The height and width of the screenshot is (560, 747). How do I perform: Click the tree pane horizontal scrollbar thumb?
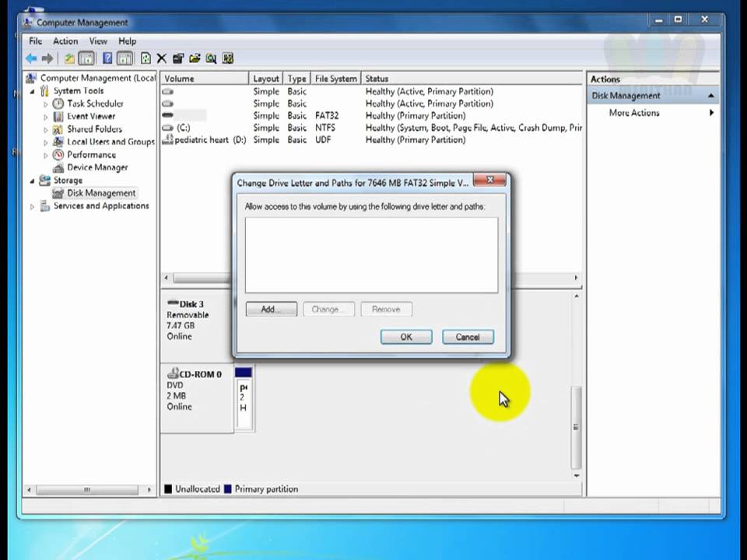[x=87, y=489]
